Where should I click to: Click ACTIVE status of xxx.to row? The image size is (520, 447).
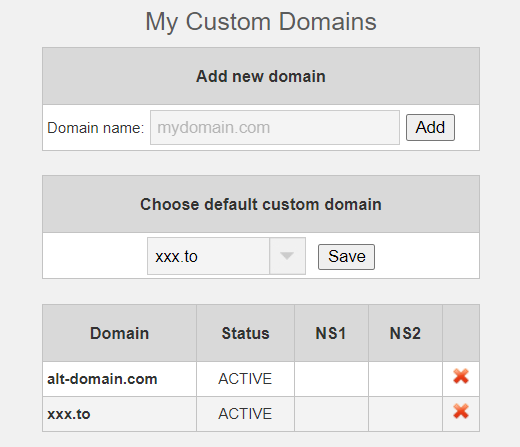245,414
